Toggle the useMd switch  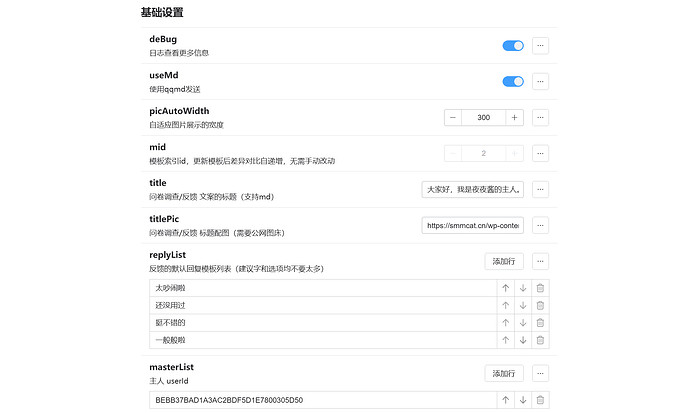[513, 81]
